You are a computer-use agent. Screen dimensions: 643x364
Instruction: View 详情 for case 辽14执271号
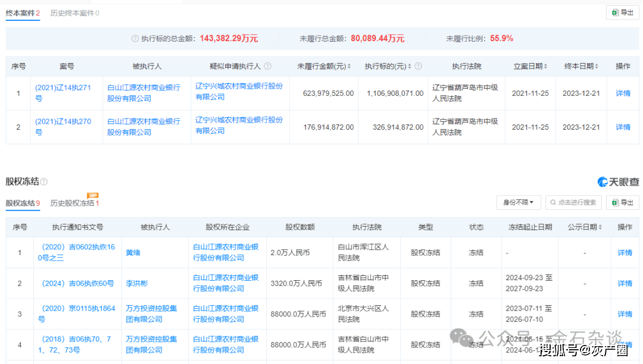(623, 93)
